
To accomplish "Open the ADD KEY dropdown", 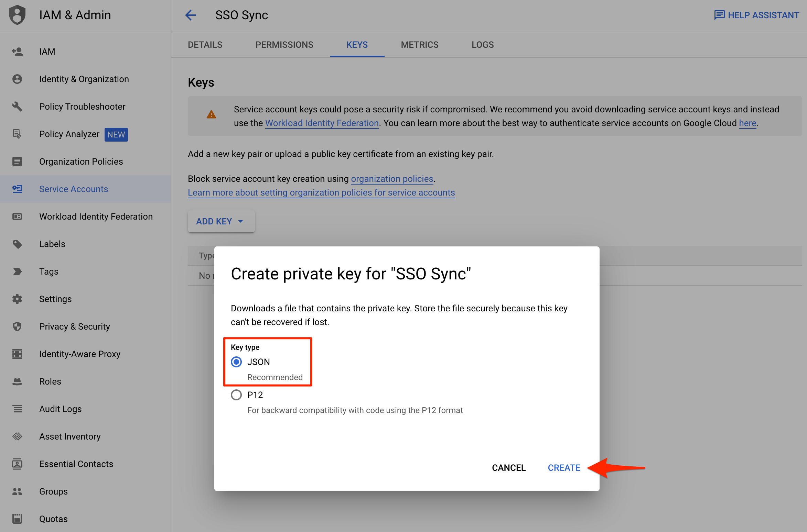I will (x=221, y=221).
